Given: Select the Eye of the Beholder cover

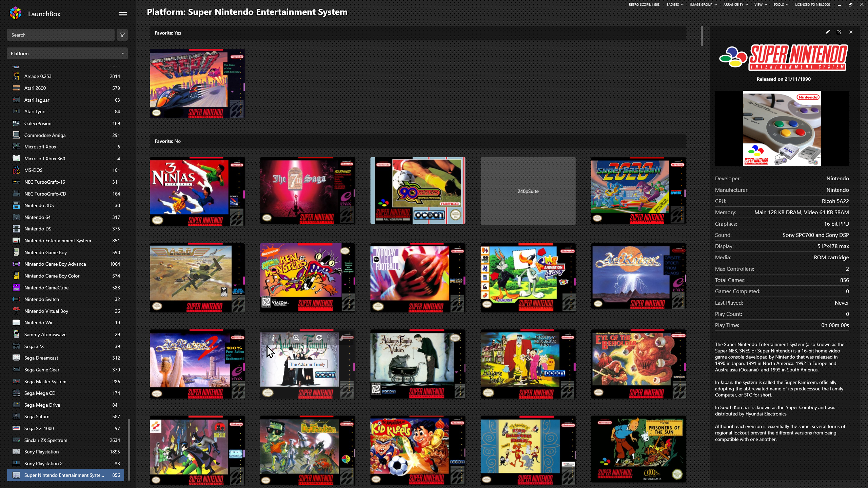Looking at the screenshot, I should tap(638, 364).
